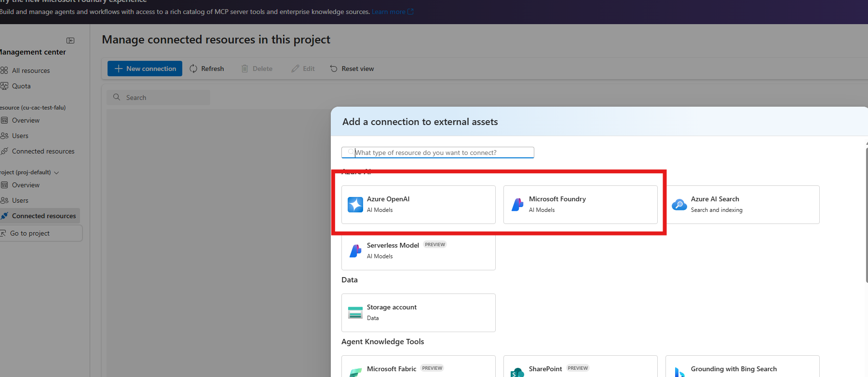Focus the resource type search field
868x377 pixels.
[x=438, y=153]
